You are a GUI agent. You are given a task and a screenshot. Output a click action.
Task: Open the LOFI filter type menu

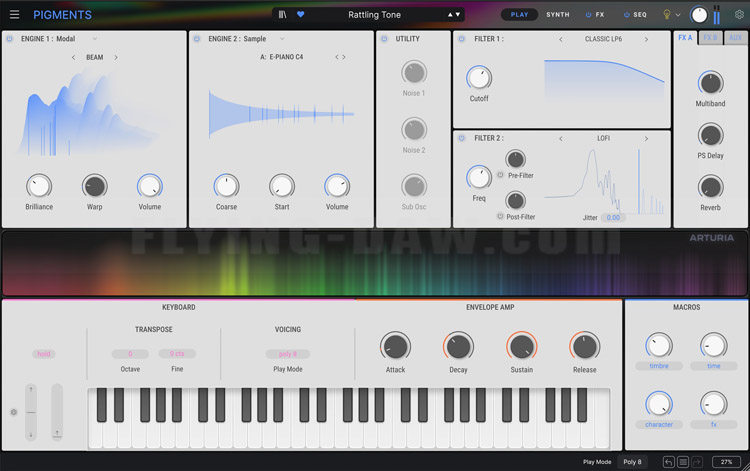point(603,138)
